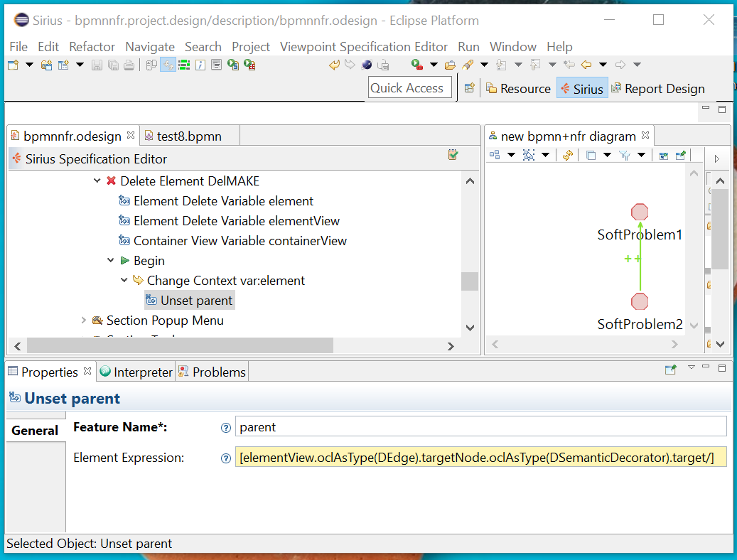Click the Open Perspective icon
Image resolution: width=737 pixels, height=560 pixels.
469,88
